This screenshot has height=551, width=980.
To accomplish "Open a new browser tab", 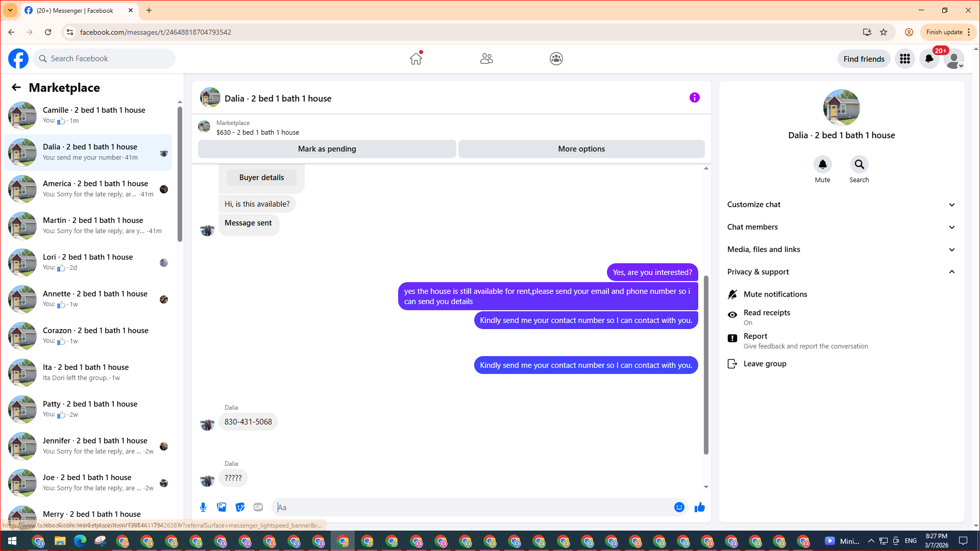I will (149, 10).
